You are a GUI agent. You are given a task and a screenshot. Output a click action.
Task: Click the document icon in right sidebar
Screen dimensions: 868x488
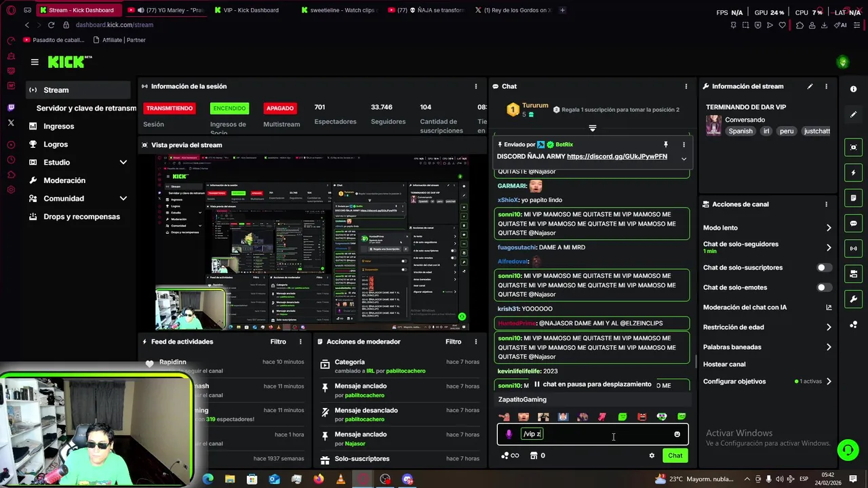tap(853, 198)
